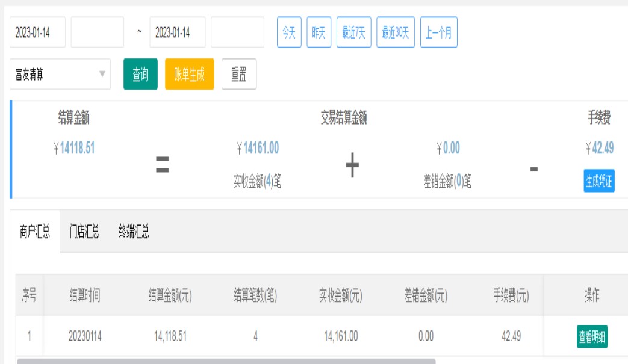The height and width of the screenshot is (364, 628).
Task: Select the 昨天 quick date button
Action: (x=319, y=32)
